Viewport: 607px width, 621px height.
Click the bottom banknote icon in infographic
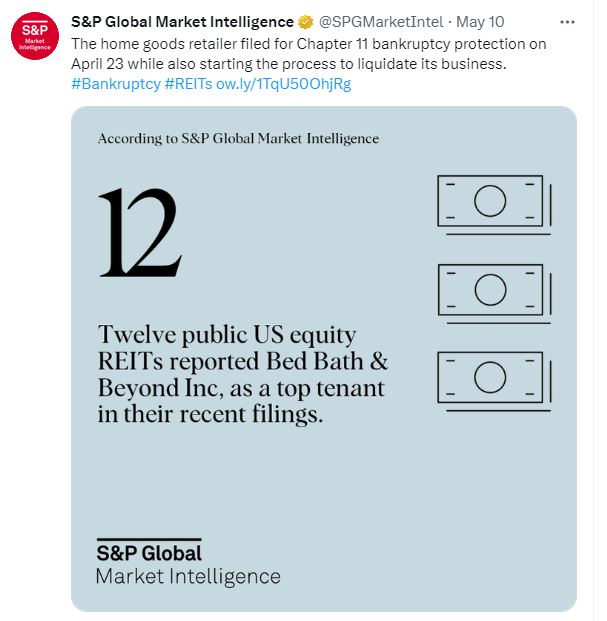point(490,377)
